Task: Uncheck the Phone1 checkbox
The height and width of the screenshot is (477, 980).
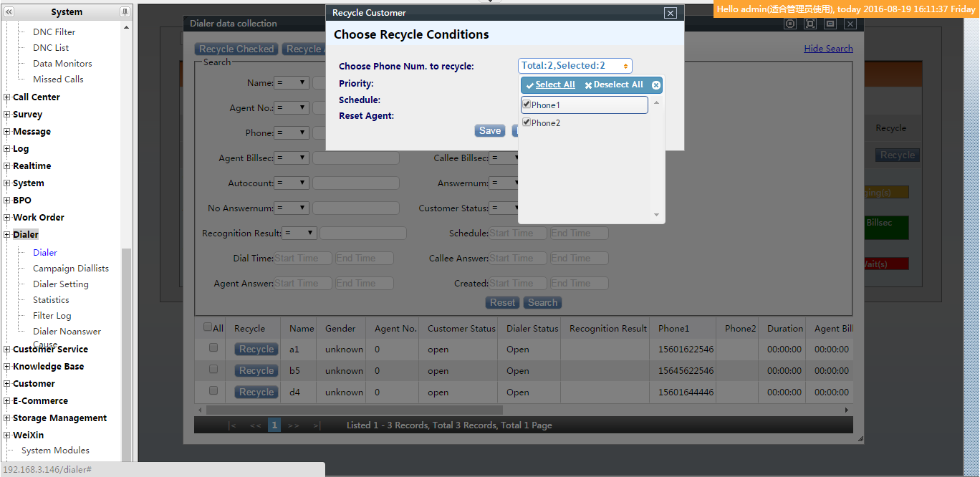Action: tap(527, 105)
